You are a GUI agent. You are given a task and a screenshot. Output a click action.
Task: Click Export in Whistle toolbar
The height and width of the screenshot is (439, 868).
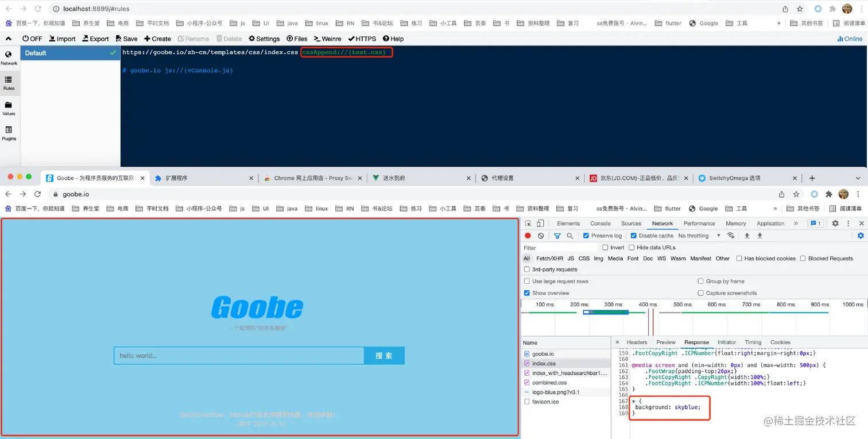point(95,38)
